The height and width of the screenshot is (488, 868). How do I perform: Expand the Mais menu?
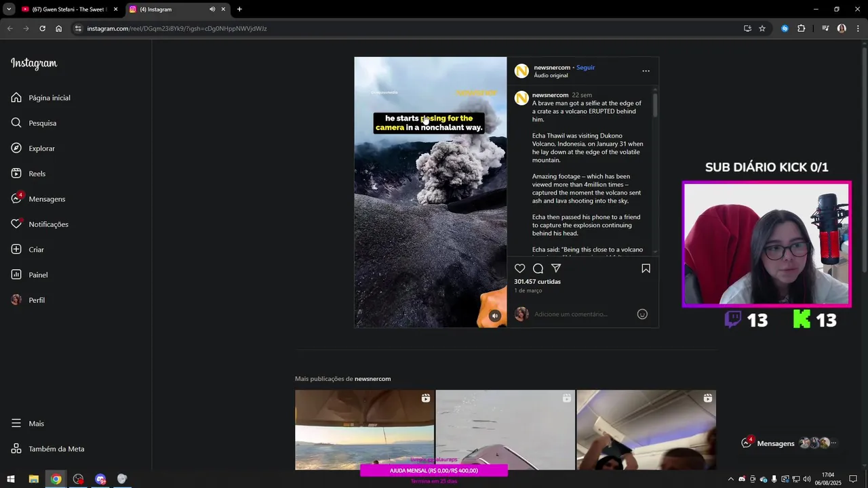28,424
